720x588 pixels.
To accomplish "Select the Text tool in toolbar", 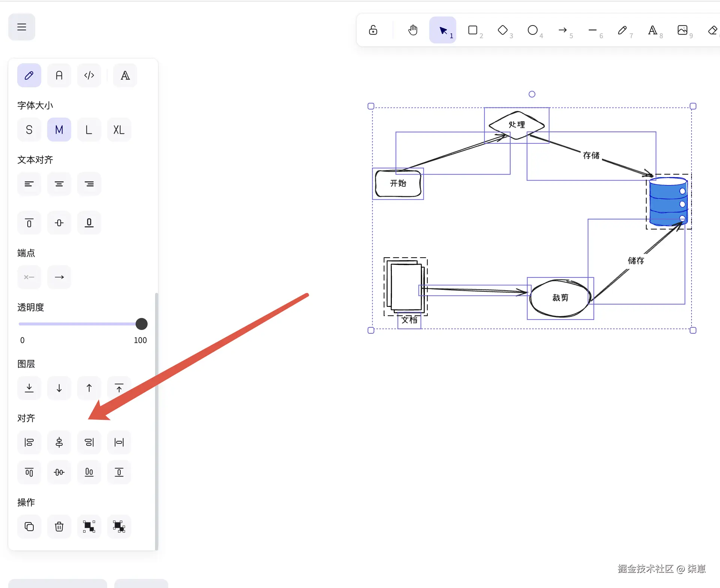I will (652, 30).
